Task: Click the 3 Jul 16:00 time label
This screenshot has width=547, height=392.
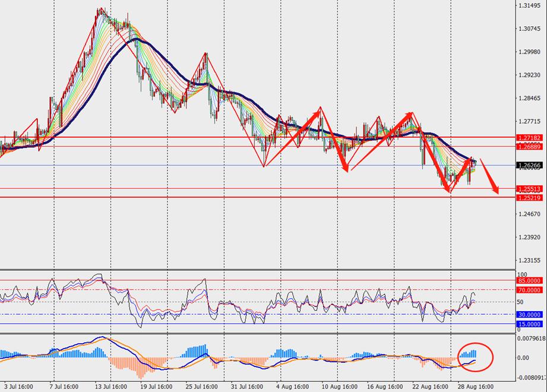Action: tap(18, 386)
